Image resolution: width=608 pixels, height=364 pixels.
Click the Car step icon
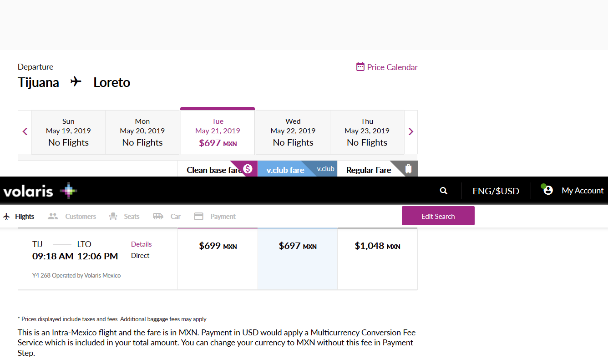(158, 217)
